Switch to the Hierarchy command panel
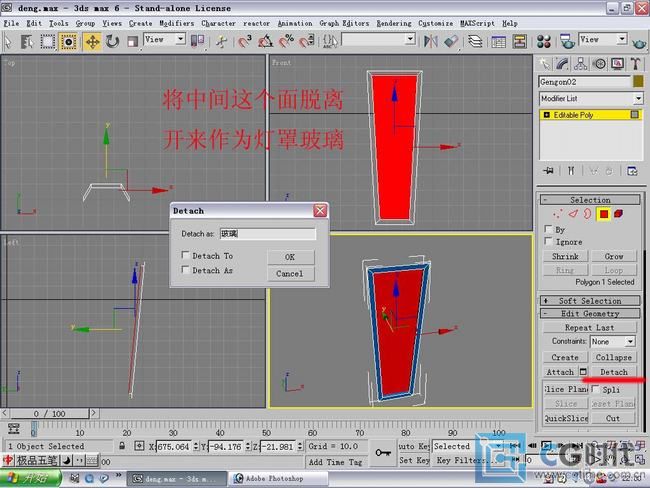Viewport: 650px width, 488px height. point(580,64)
